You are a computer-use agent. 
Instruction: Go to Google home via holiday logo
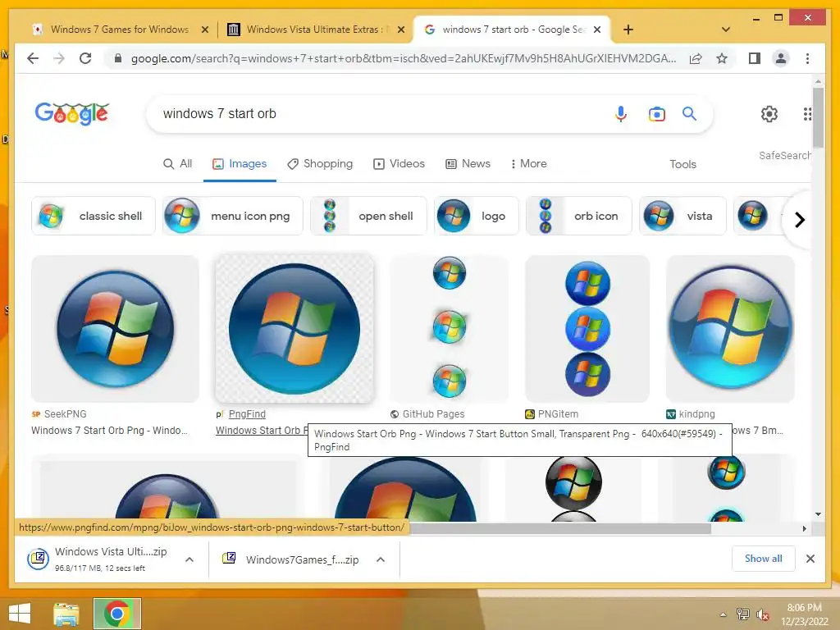coord(72,113)
